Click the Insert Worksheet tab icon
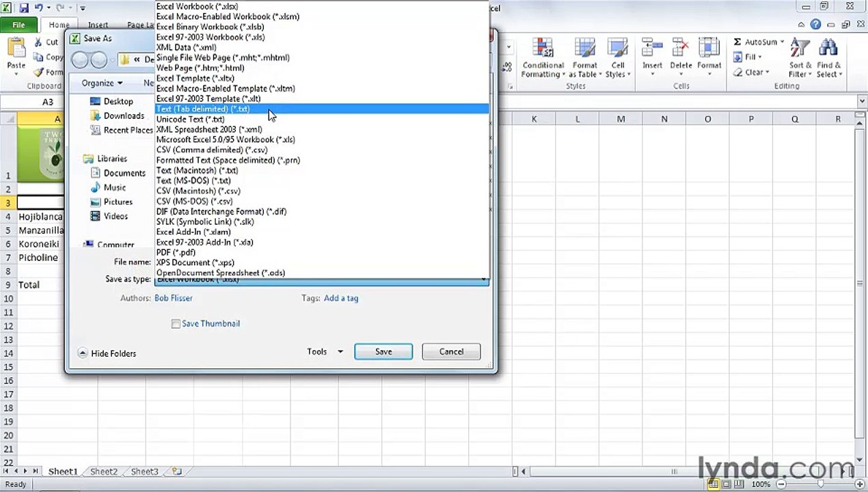 [x=177, y=471]
